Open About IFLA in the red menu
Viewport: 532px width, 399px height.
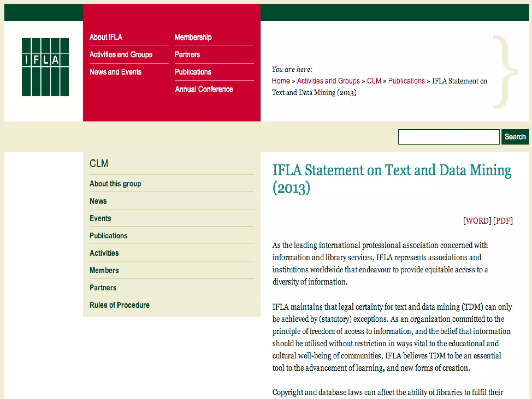pyautogui.click(x=106, y=37)
